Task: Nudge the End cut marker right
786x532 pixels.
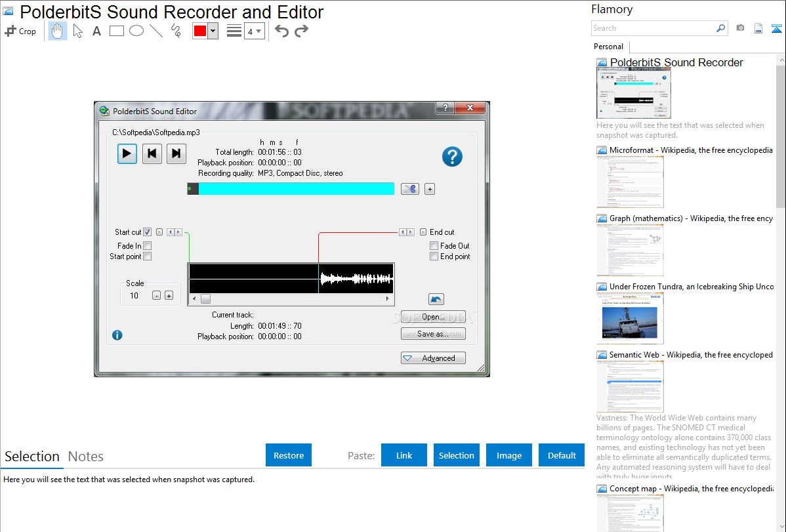Action: pyautogui.click(x=411, y=232)
